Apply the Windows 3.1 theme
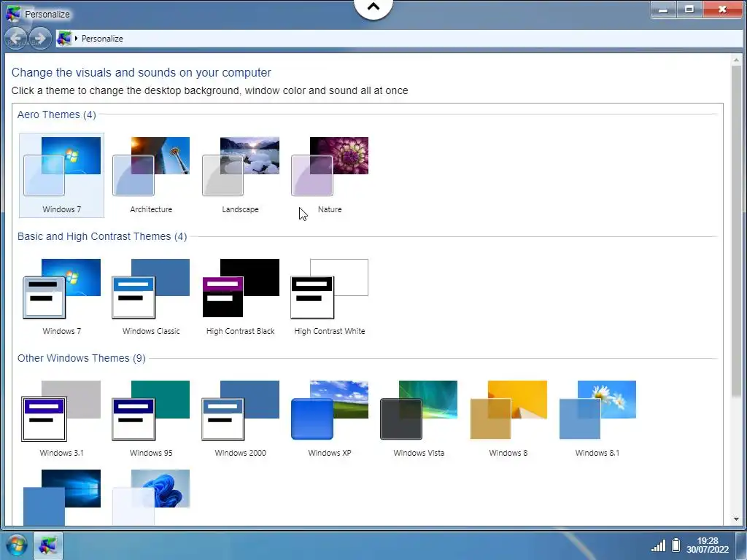The image size is (747, 560). tap(61, 419)
